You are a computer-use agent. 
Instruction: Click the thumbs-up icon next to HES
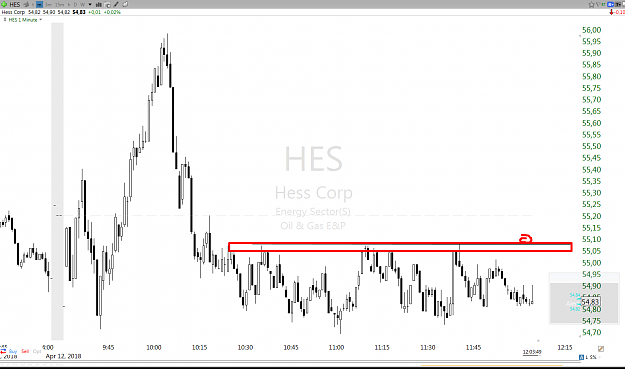click(x=26, y=4)
